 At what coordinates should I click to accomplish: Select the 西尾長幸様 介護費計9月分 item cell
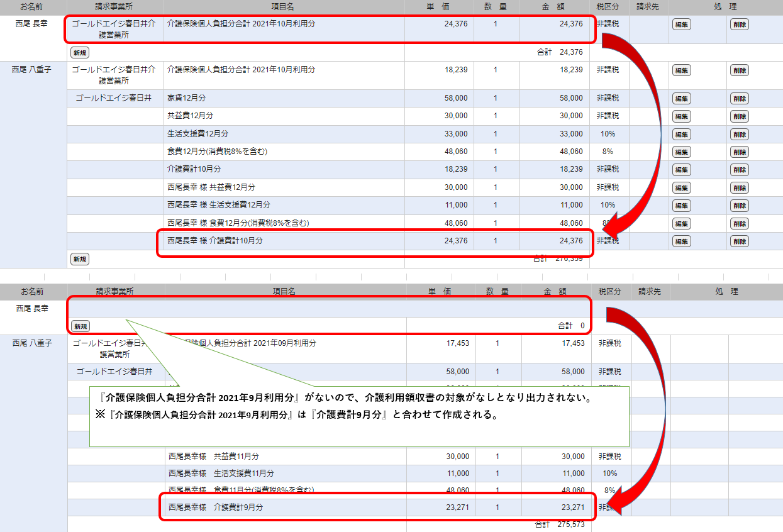click(x=216, y=507)
